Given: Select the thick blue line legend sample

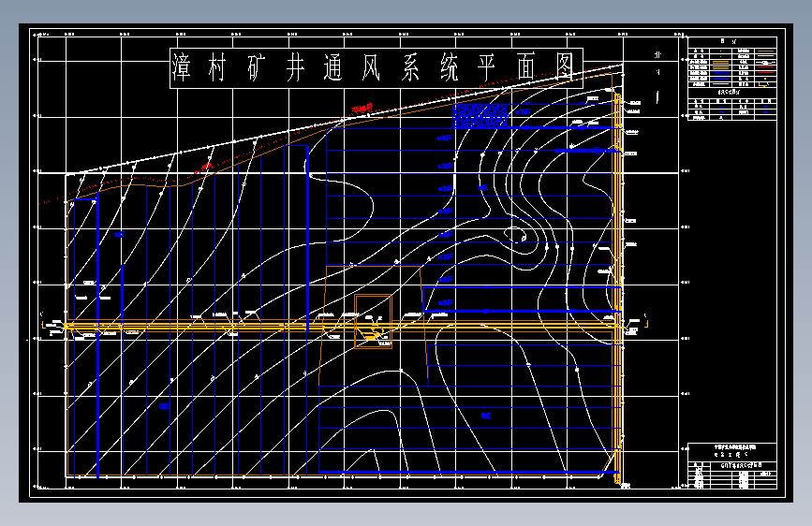Looking at the screenshot, I should 720,79.
